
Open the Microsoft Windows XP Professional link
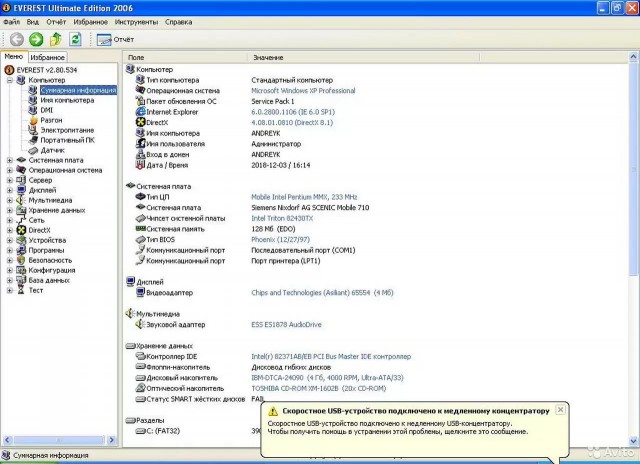tap(303, 91)
